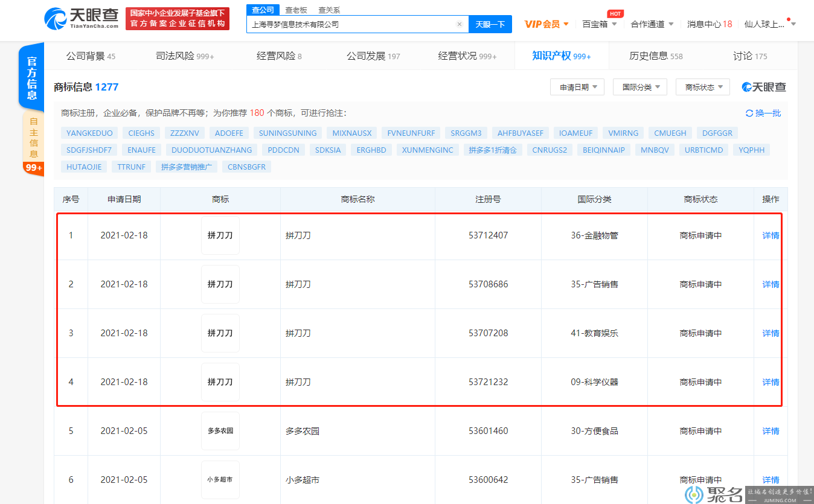The image size is (814, 504).
Task: Open the 知识产权 tab
Action: point(562,56)
